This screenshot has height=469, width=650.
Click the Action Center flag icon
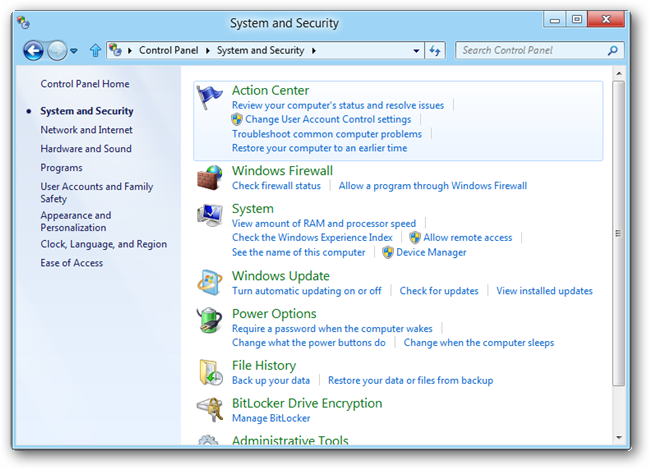210,97
